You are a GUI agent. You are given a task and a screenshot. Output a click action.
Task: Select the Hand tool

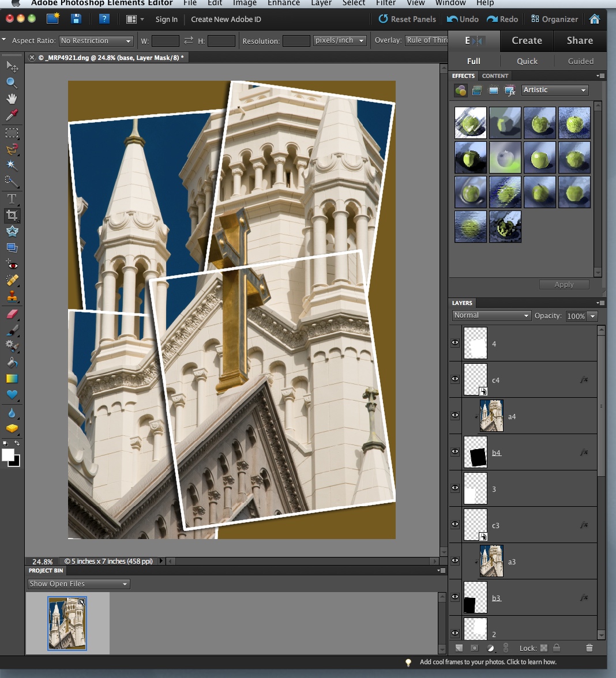coord(12,99)
